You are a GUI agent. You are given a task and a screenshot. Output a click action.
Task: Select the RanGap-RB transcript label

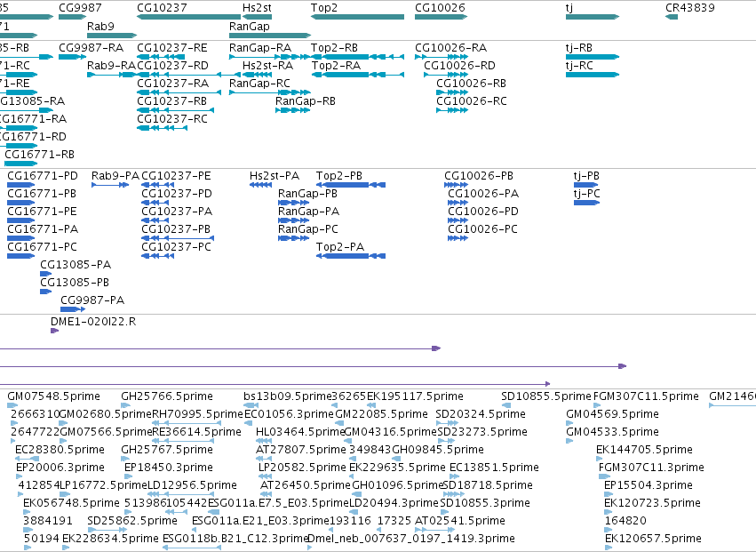click(x=306, y=101)
